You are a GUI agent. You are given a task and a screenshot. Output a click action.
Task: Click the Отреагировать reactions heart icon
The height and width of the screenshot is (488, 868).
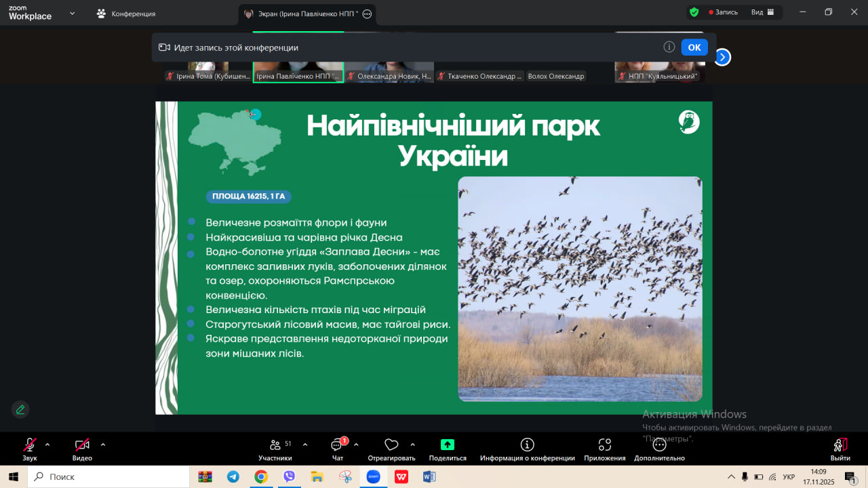(391, 445)
